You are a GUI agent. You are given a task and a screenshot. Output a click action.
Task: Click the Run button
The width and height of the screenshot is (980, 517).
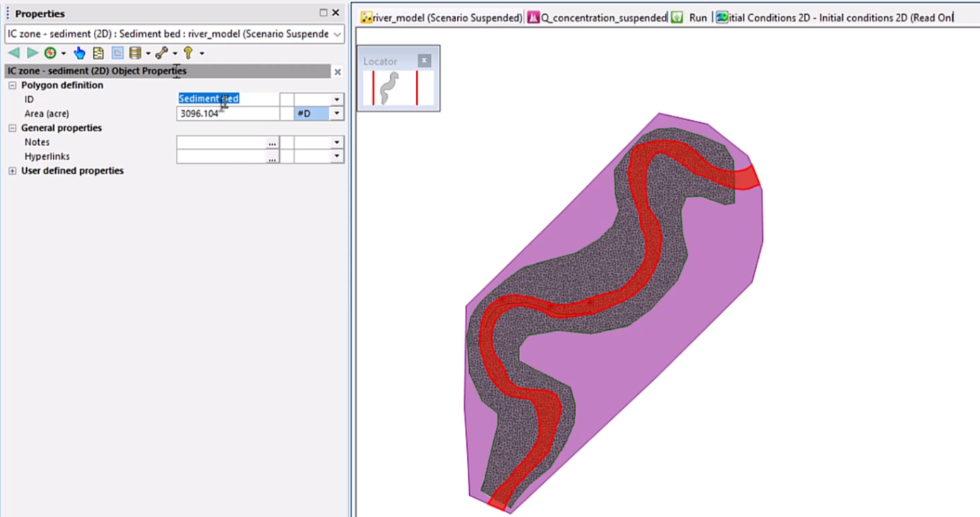pyautogui.click(x=696, y=18)
